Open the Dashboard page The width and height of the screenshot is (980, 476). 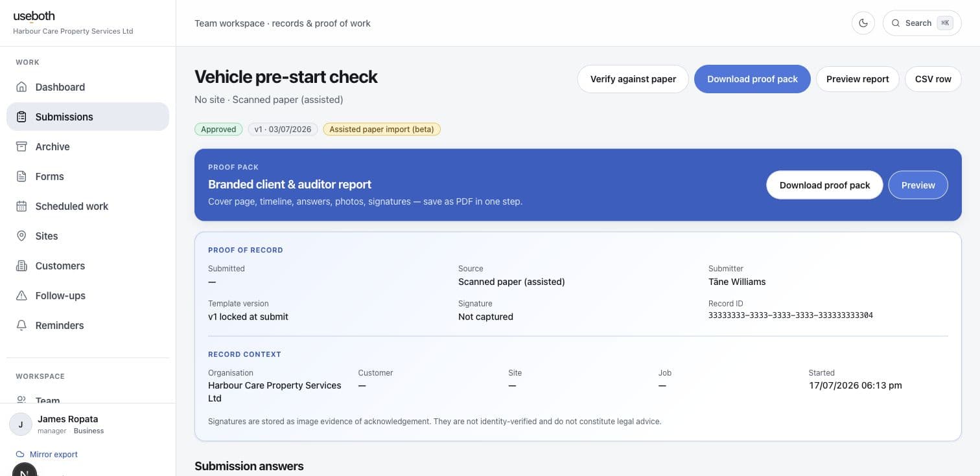click(x=87, y=87)
